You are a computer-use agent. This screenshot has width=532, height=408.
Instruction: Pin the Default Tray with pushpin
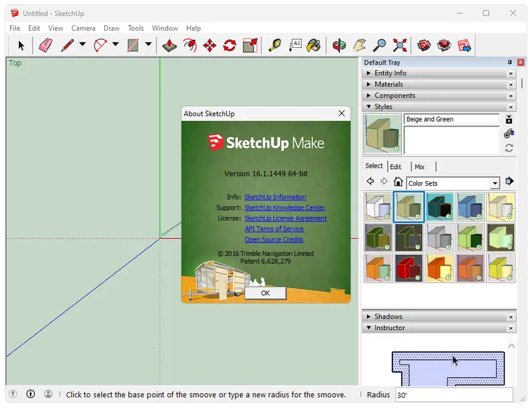tap(509, 63)
